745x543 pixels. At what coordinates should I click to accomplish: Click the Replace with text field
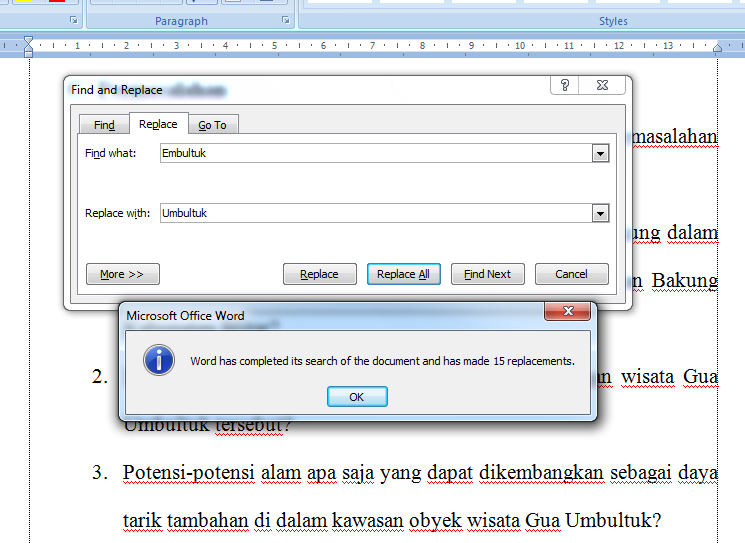[x=376, y=213]
